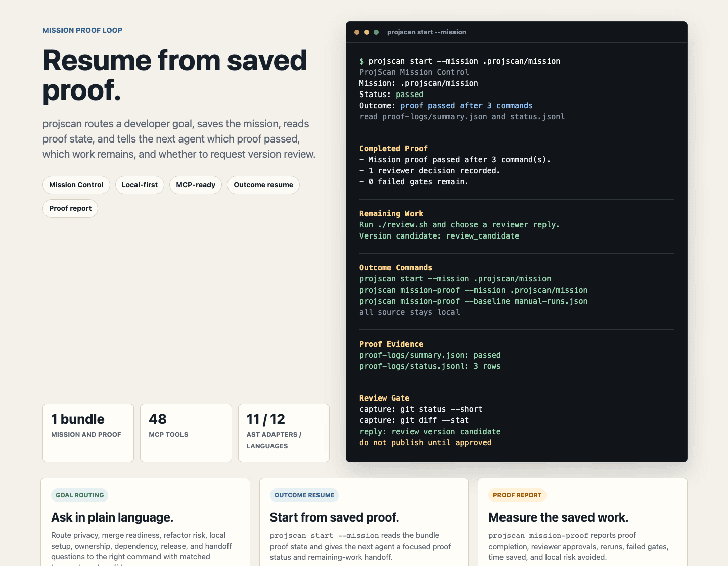Click '0 failed gates remain.' line

[x=414, y=182]
